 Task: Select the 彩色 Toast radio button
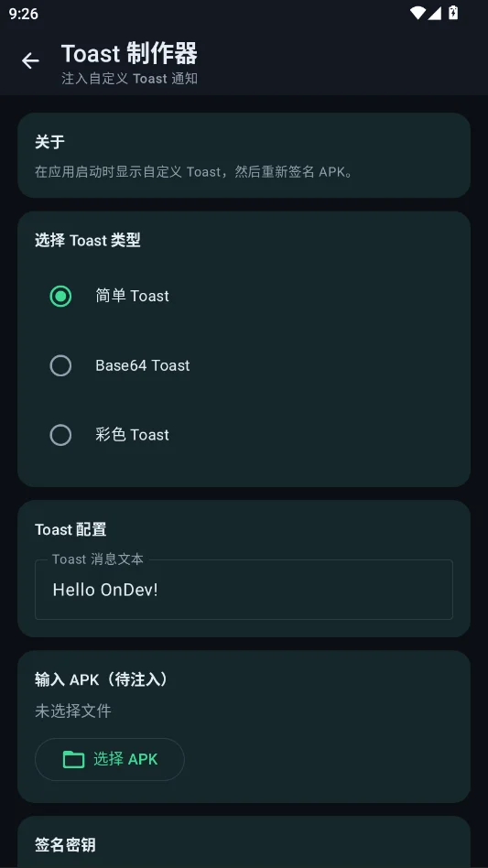pos(60,435)
